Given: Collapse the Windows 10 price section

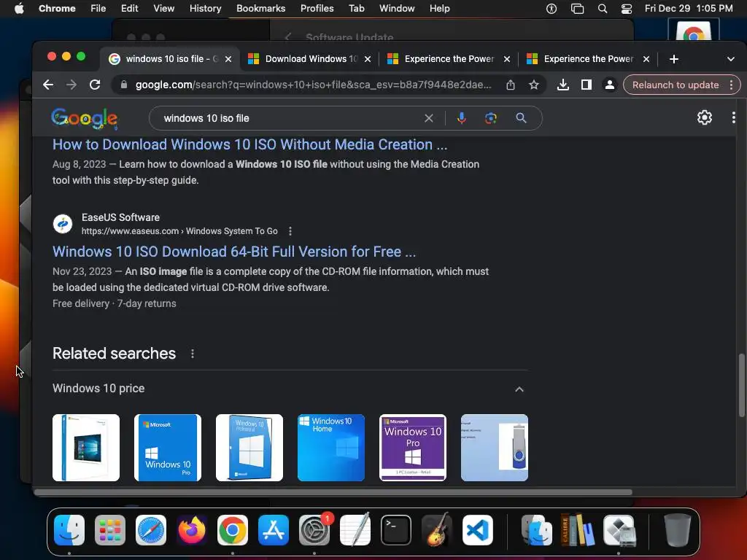Looking at the screenshot, I should 519,389.
